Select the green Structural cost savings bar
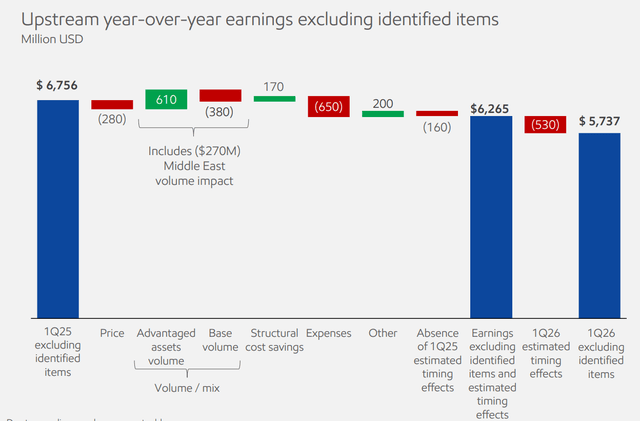 point(275,99)
